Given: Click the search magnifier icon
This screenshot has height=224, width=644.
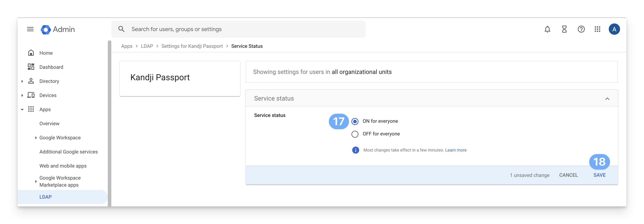Looking at the screenshot, I should point(121,29).
